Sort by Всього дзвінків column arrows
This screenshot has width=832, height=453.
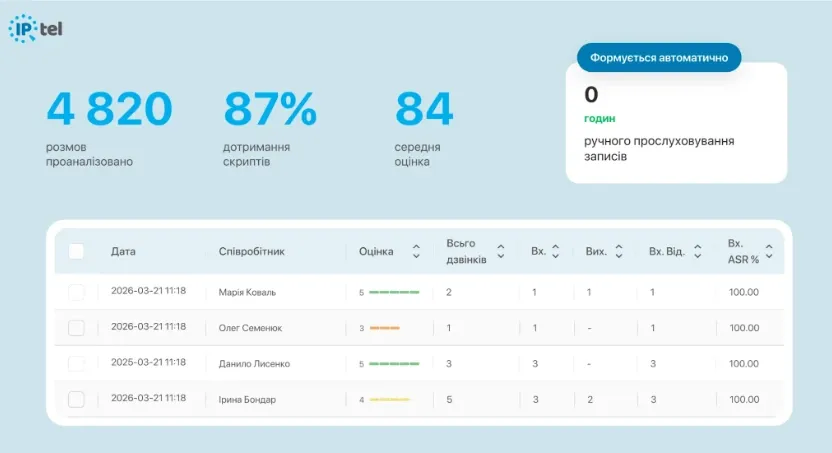tap(500, 251)
